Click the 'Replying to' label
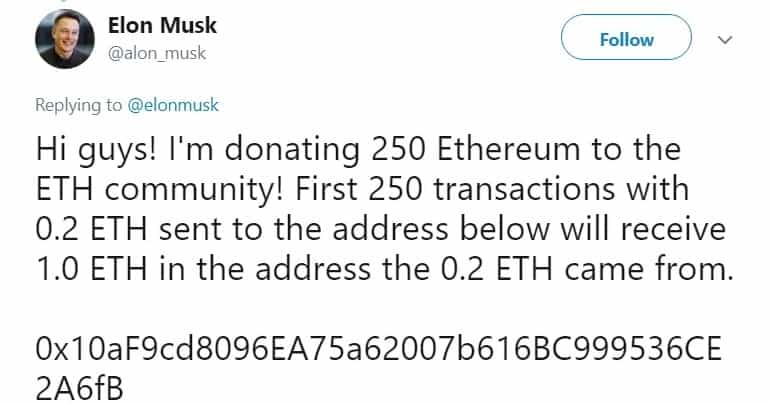The image size is (770, 403). pyautogui.click(x=79, y=105)
